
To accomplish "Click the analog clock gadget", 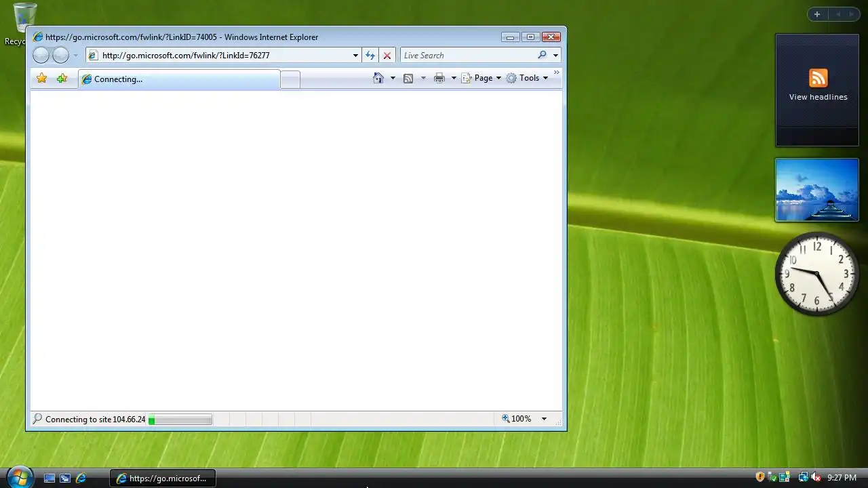I will [x=817, y=274].
